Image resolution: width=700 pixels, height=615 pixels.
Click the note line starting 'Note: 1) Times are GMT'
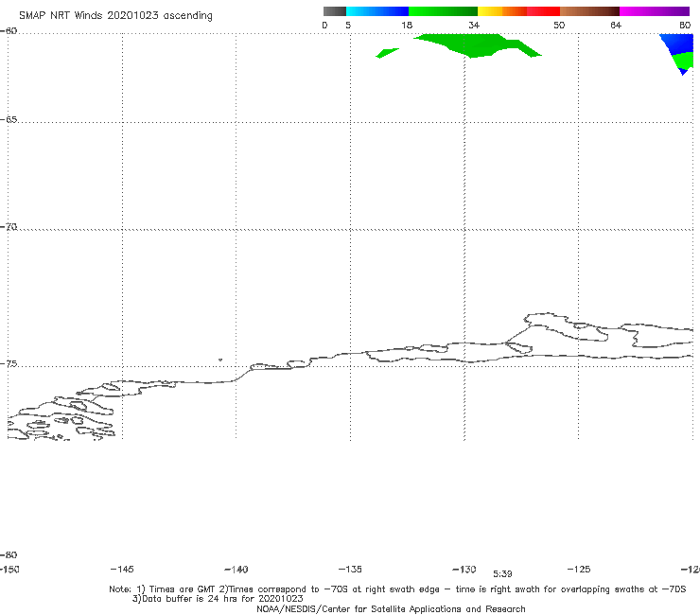(397, 589)
